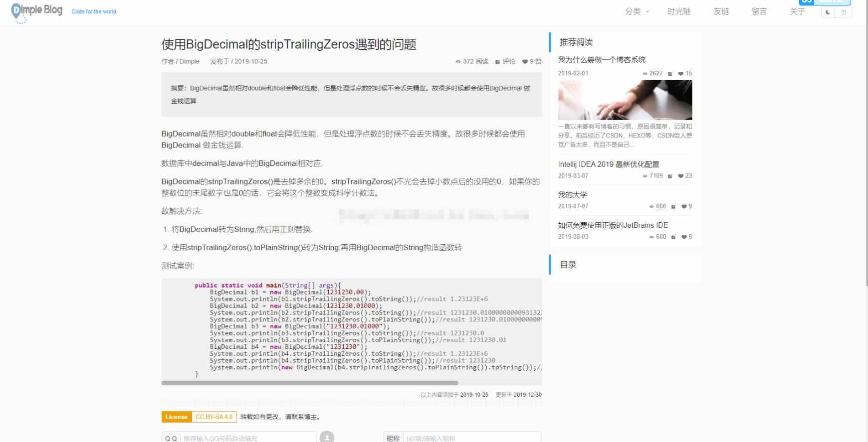The image size is (868, 442).
Task: Click comment icon on 2019-03-07 post row
Action: point(670,176)
